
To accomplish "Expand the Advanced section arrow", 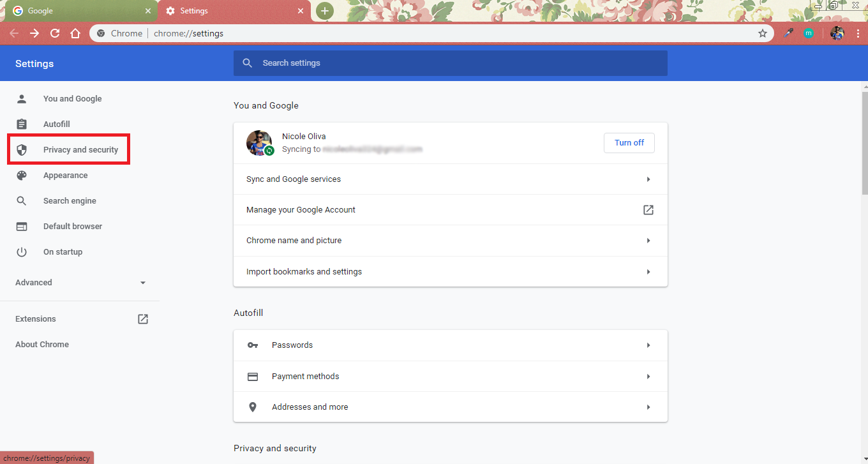I will 143,283.
